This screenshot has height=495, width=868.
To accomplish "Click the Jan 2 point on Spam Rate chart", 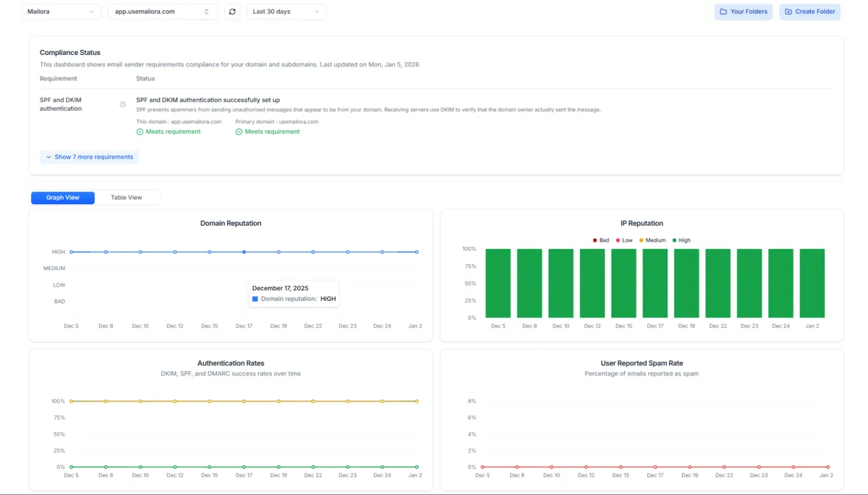I will pyautogui.click(x=827, y=467).
